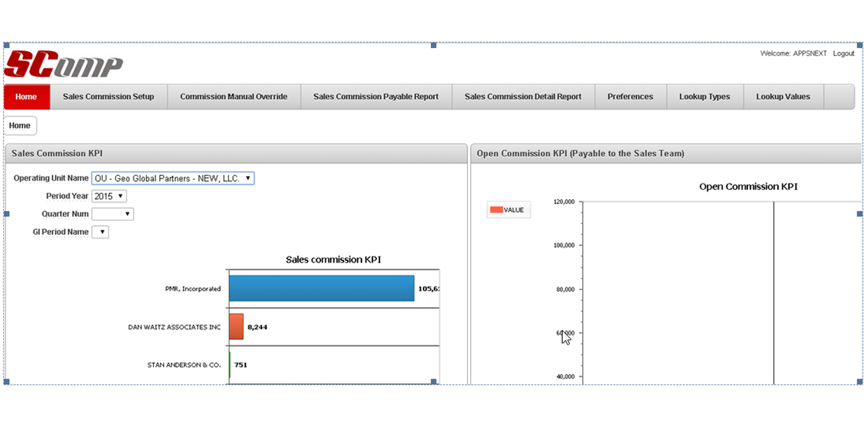Click the 'PMR, Incorporated' chart label
Image resolution: width=868 pixels, height=434 pixels.
click(x=193, y=289)
